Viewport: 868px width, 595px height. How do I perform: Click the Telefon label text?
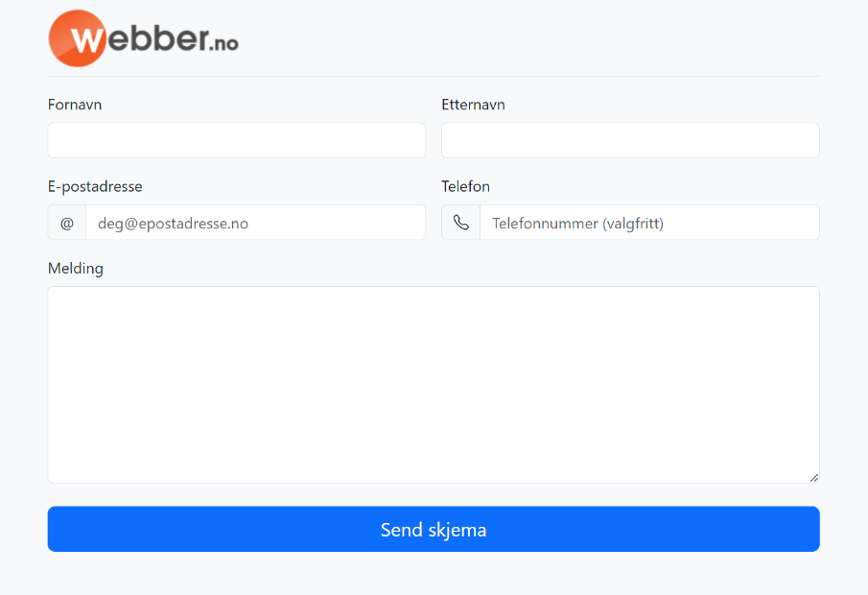[x=465, y=186]
